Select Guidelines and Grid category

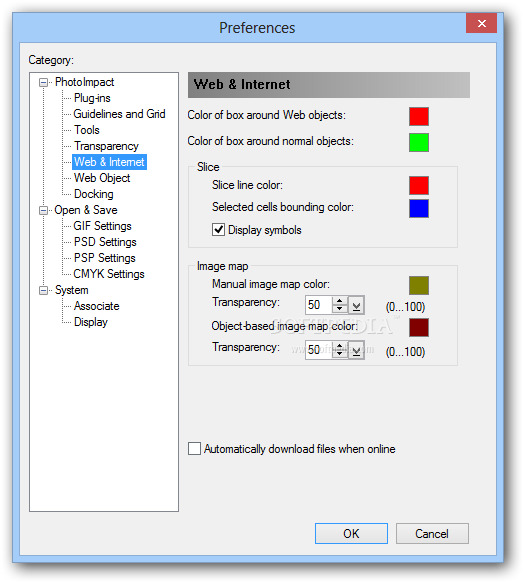click(x=119, y=114)
